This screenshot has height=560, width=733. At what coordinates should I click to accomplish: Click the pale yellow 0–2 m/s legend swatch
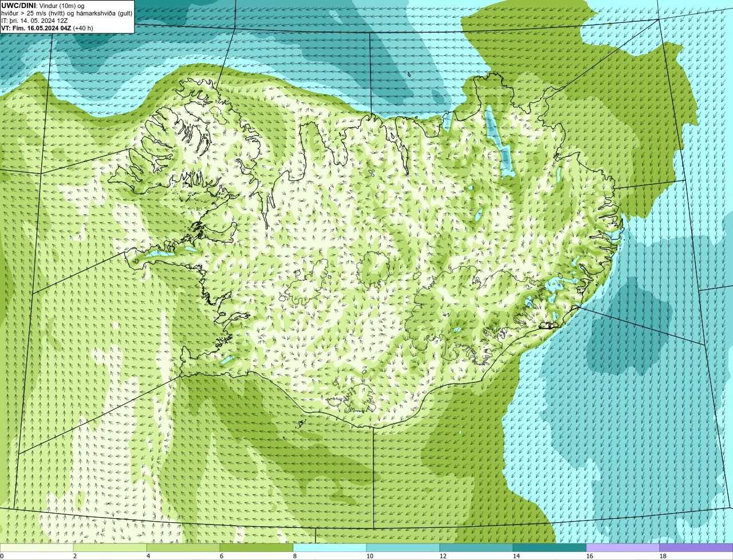[x=37, y=547]
